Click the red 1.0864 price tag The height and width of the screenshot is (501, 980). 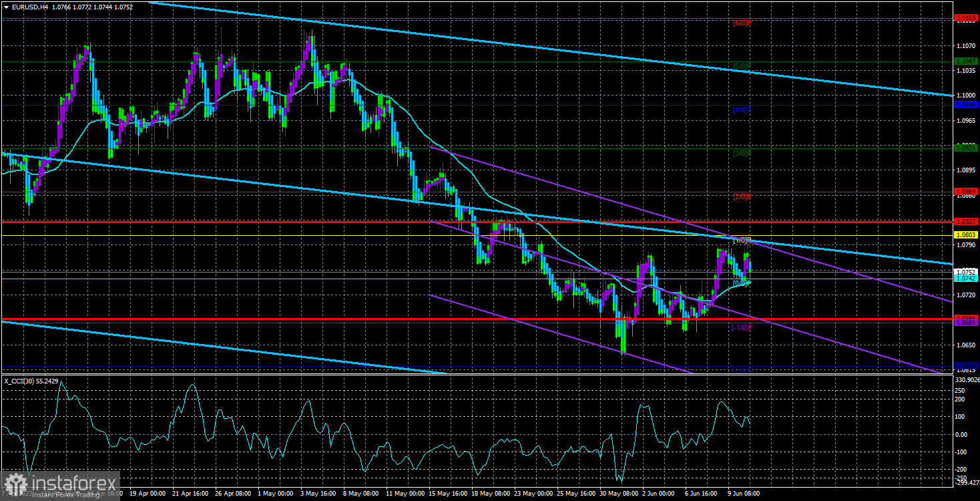[967, 192]
